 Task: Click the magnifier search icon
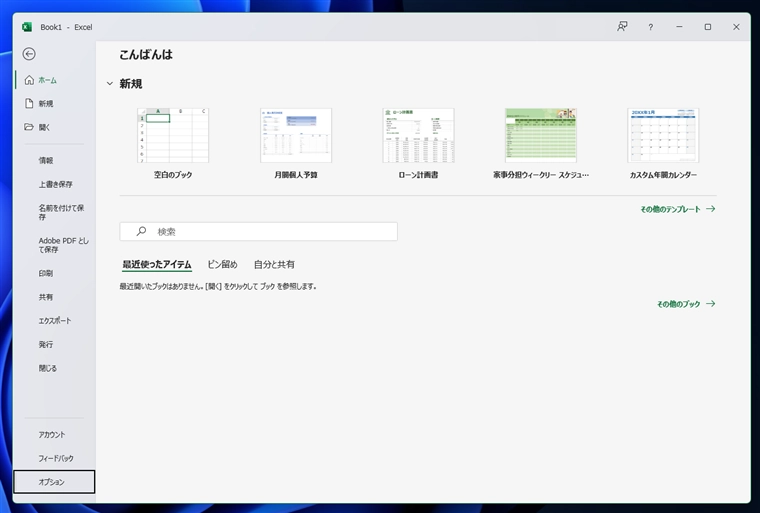(x=141, y=231)
